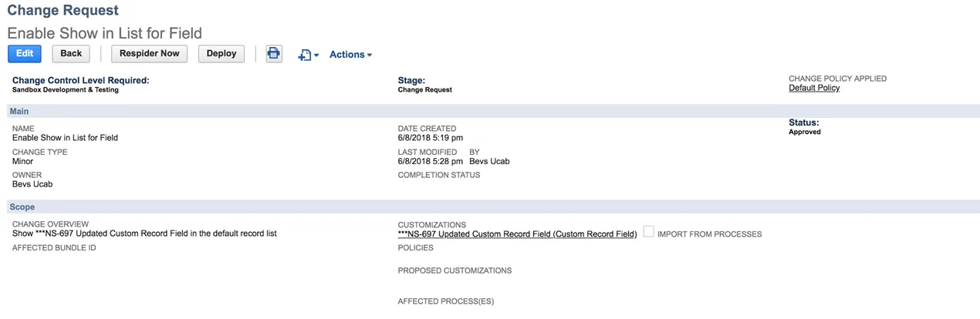Click the Change Overview description text
980x319 pixels.
tap(144, 233)
